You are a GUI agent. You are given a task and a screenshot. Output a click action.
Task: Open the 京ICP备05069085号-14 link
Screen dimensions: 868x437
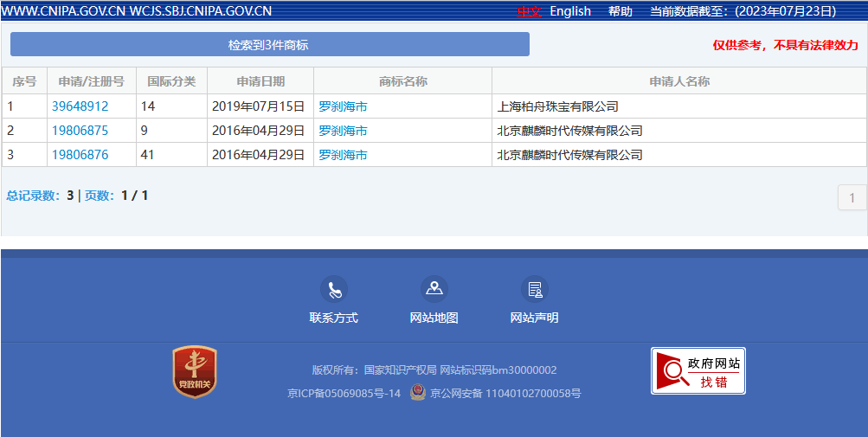344,393
